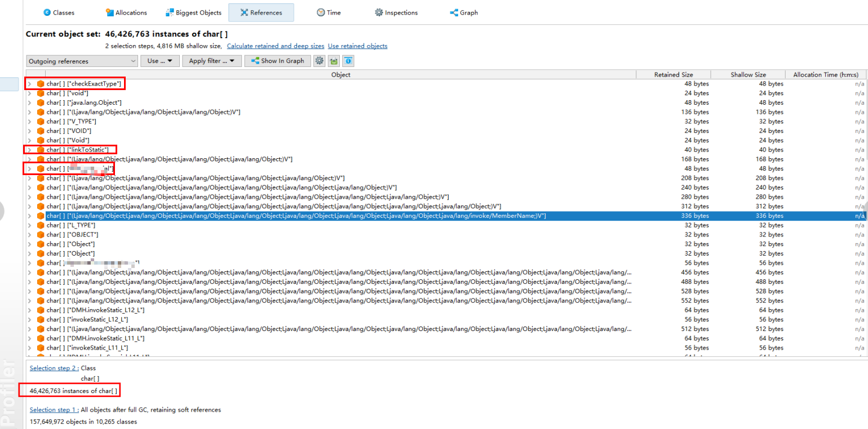
Task: Click the cube icon of the 552 bytes row
Action: [41, 301]
